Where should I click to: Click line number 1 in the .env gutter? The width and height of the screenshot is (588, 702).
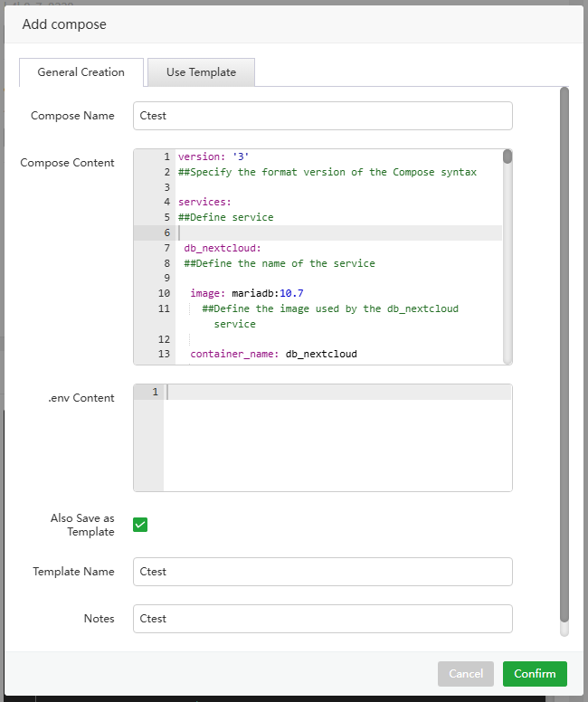click(x=155, y=392)
